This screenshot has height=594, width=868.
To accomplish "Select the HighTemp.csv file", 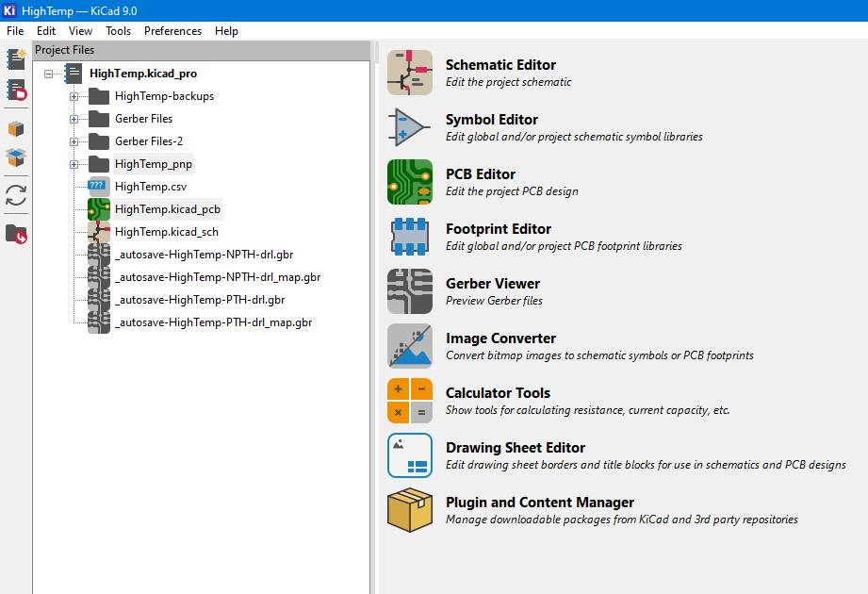I will tap(151, 187).
